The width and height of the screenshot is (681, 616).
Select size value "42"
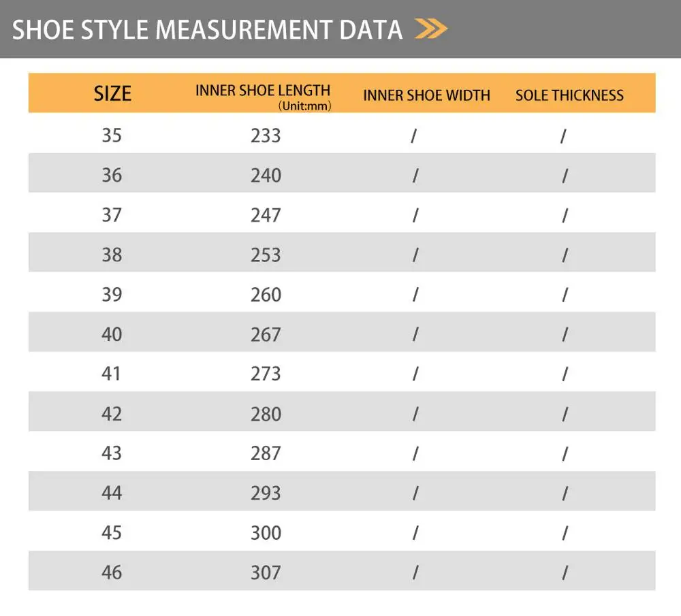(112, 414)
